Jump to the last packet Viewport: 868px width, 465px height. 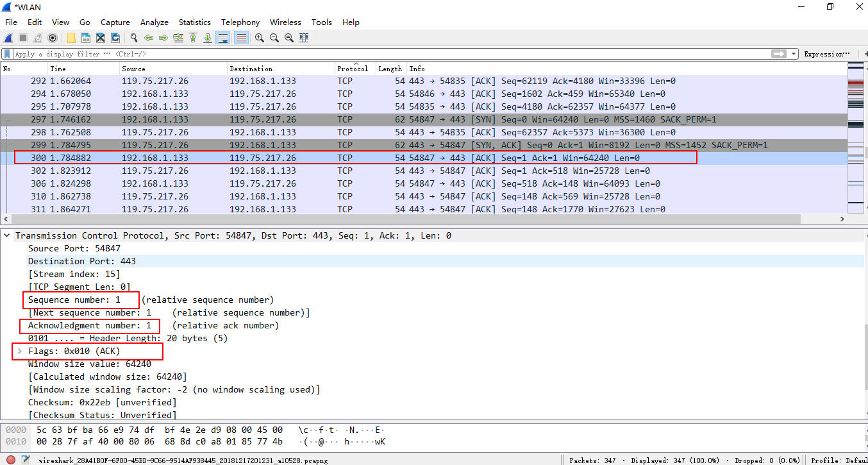[x=208, y=38]
